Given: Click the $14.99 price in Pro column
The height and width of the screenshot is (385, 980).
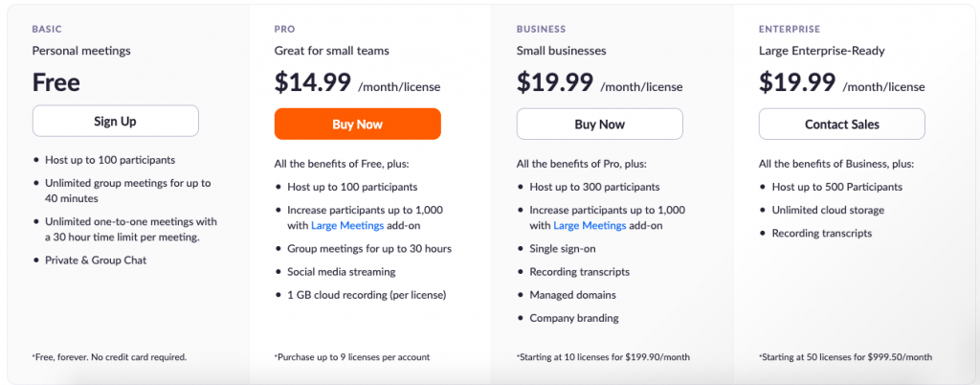Looking at the screenshot, I should click(x=313, y=82).
